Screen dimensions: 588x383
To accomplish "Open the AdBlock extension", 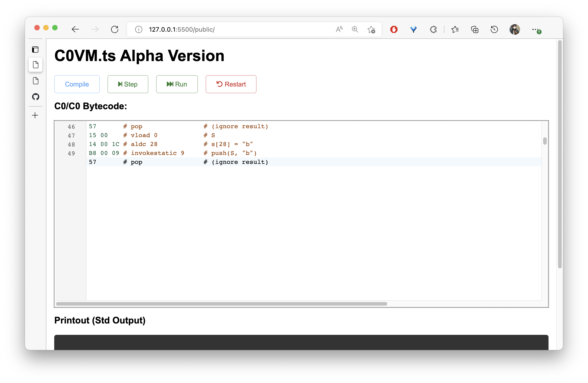I will pyautogui.click(x=394, y=29).
